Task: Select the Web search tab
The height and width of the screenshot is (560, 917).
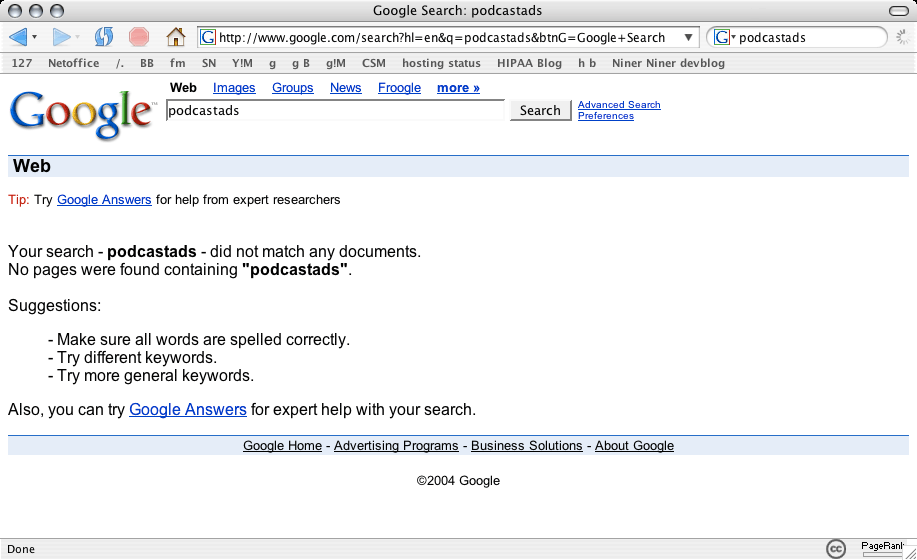Action: click(x=183, y=88)
